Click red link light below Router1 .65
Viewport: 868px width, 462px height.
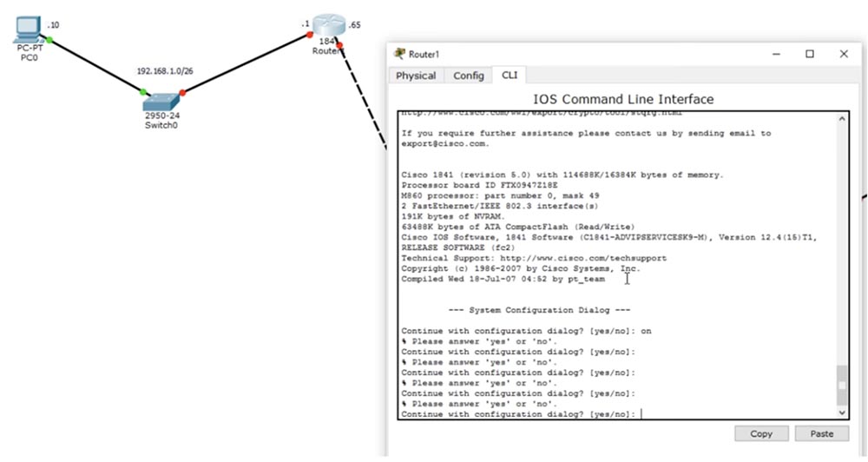tap(339, 45)
